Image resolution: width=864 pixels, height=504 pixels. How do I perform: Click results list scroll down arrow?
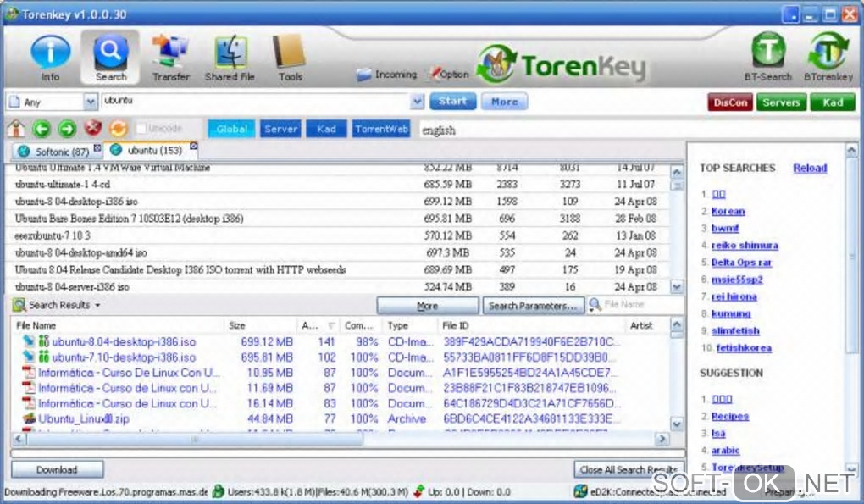coord(677,424)
